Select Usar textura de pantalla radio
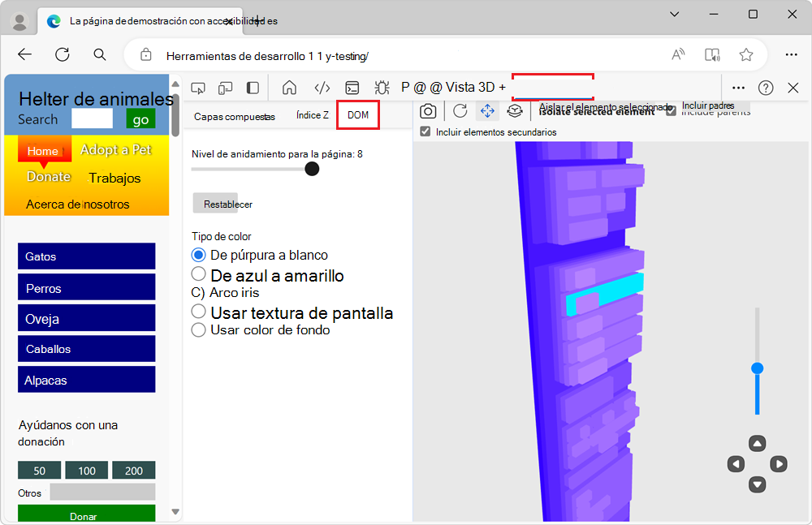Image resolution: width=812 pixels, height=525 pixels. [x=198, y=311]
